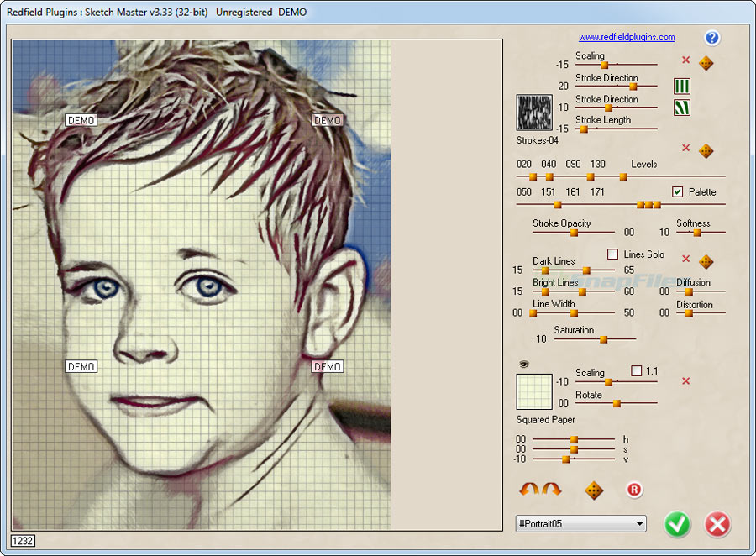Select the diagonal stripes stroke direction icon

click(x=681, y=108)
